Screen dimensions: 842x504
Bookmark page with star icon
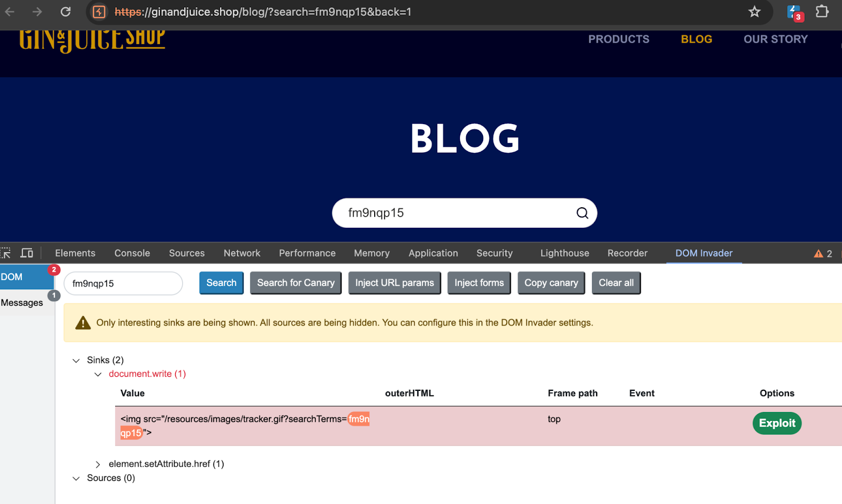(x=754, y=12)
